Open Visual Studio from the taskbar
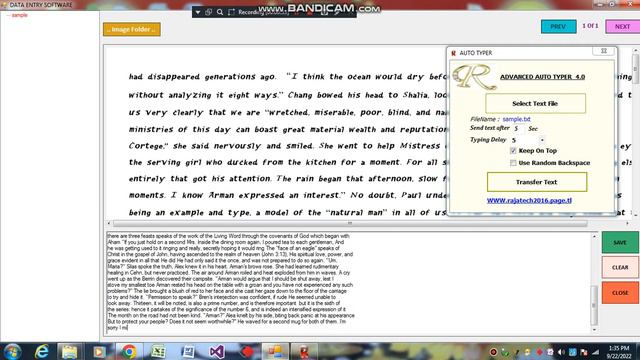The image size is (640, 360). 217,352
